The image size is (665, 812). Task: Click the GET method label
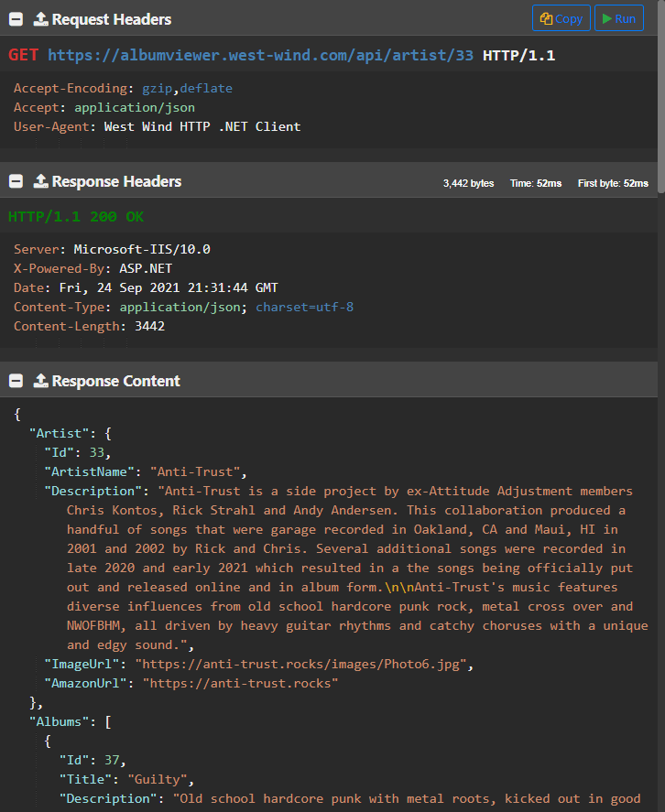pos(24,55)
